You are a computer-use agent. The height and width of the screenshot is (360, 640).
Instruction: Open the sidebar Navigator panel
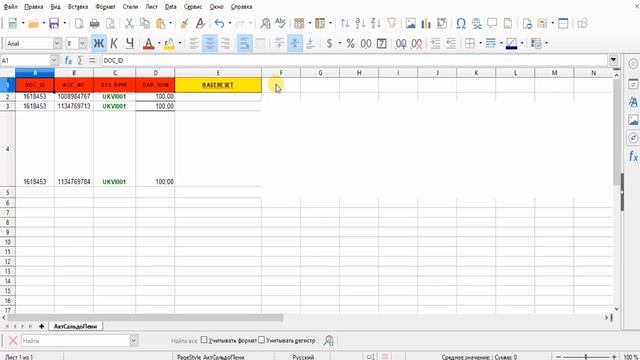(633, 138)
